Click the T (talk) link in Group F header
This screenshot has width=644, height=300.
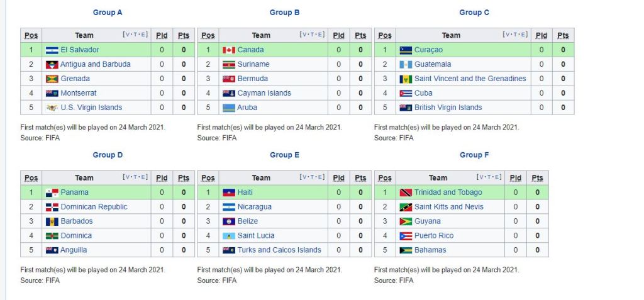click(489, 178)
